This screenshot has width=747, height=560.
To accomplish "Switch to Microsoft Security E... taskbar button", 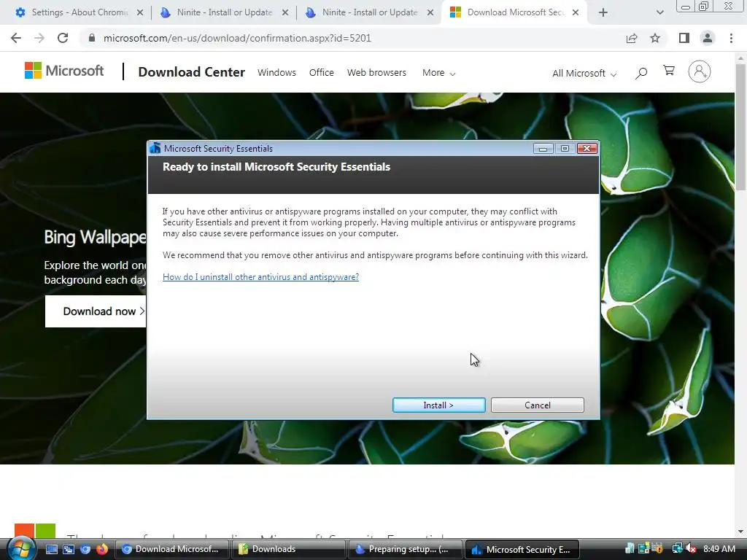I will click(x=522, y=549).
